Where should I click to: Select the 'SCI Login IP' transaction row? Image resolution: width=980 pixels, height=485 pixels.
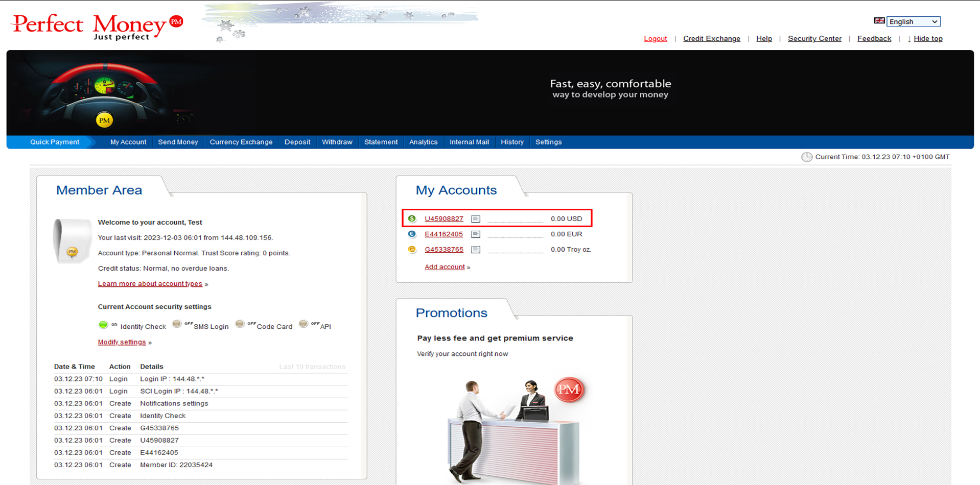(200, 391)
